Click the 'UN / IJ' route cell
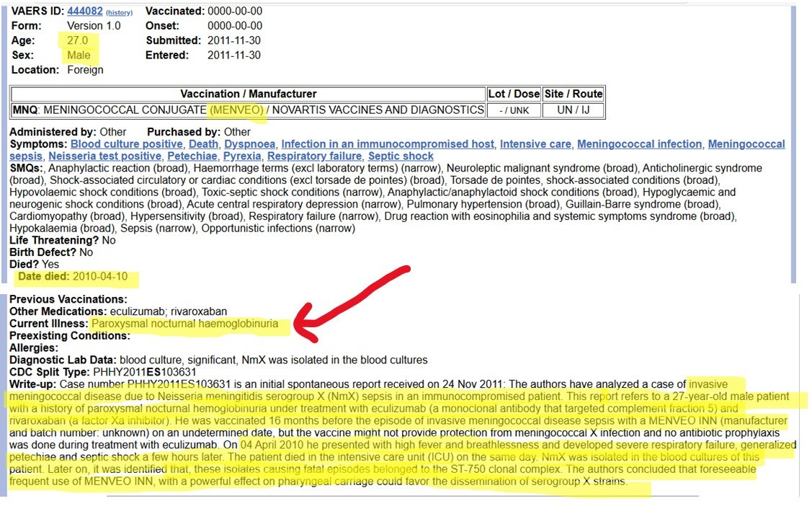Viewport: 812px width, 519px height. tap(574, 110)
